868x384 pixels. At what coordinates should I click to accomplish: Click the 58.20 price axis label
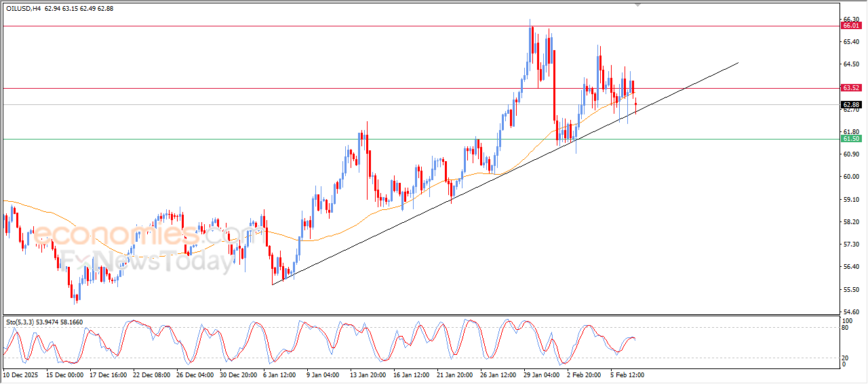coord(850,221)
